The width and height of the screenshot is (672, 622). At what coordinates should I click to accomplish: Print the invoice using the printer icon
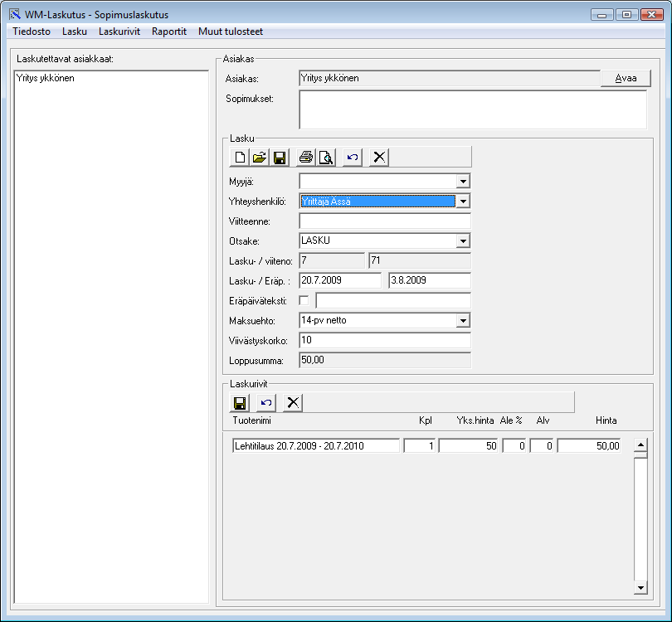click(306, 158)
